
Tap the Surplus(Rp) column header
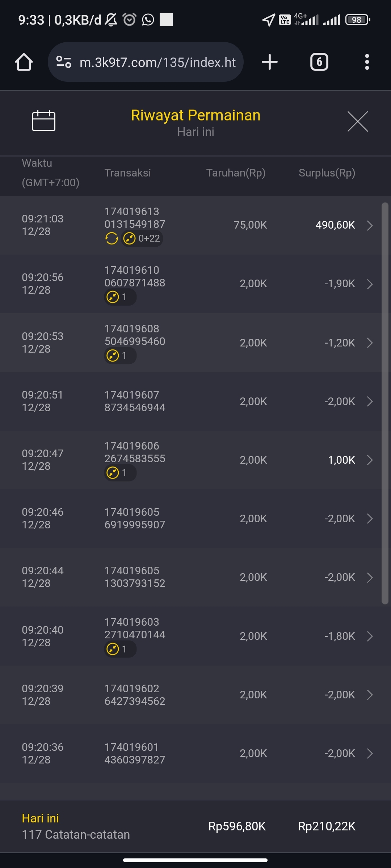click(x=327, y=173)
